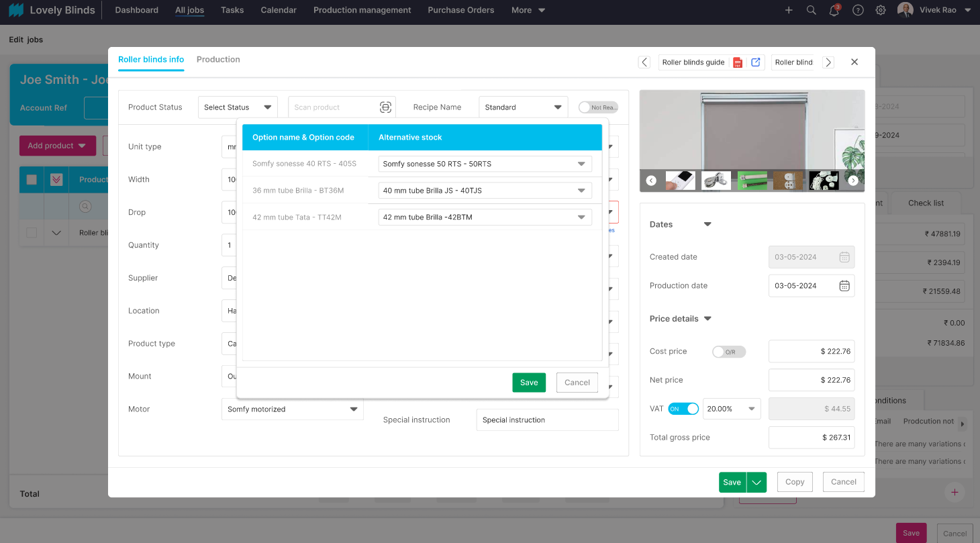980x543 pixels.
Task: Switch to the Production tab
Action: point(218,60)
